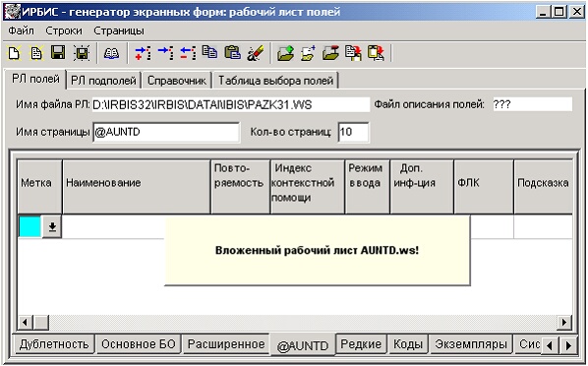Select the @AUNTD page tab
This screenshot has height=366, width=588.
[303, 345]
